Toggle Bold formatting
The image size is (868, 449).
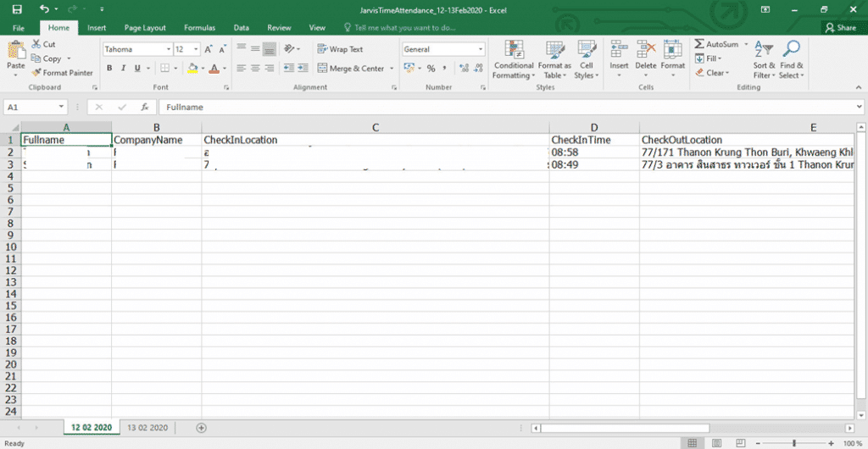coord(110,69)
